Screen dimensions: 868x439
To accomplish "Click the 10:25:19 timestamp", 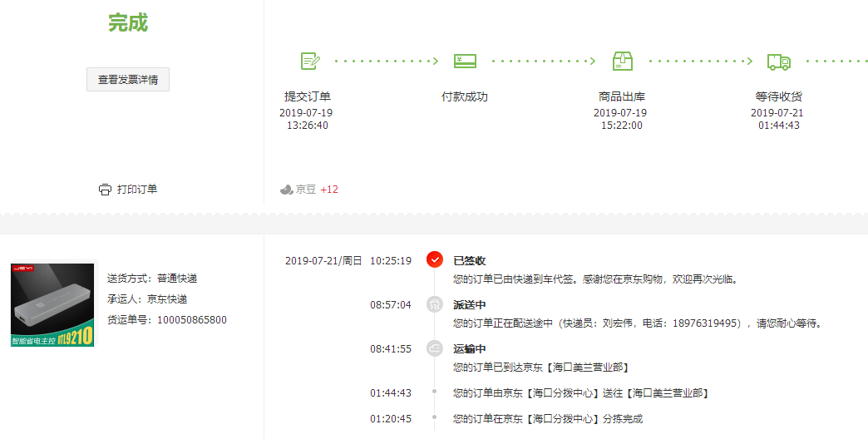I will click(x=391, y=261).
